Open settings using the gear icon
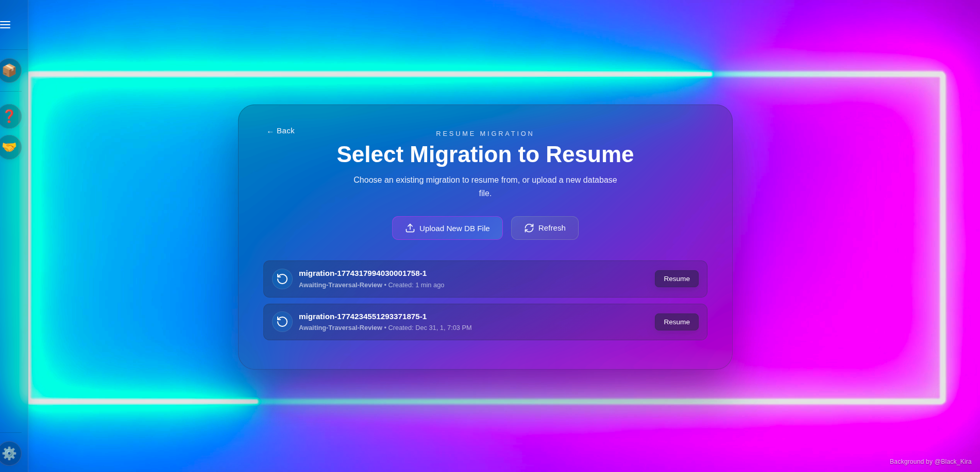980x472 pixels. pyautogui.click(x=10, y=453)
